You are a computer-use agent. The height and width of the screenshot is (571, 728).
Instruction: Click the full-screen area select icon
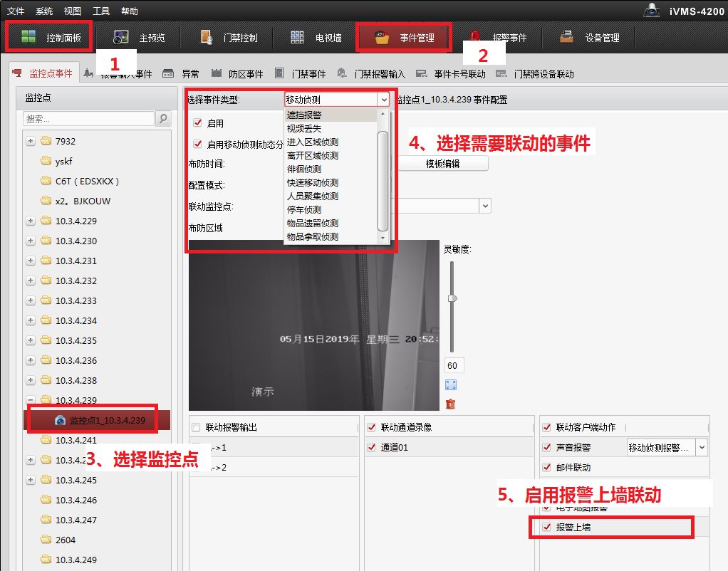[x=450, y=384]
